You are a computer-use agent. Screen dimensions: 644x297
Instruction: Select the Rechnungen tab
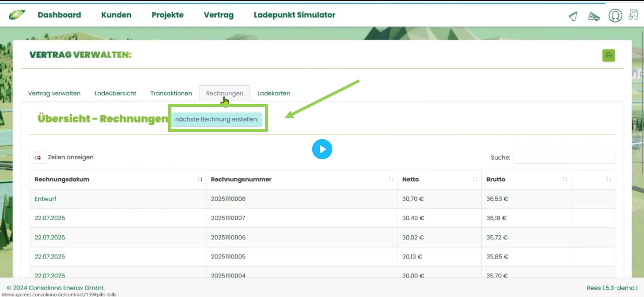(x=224, y=93)
